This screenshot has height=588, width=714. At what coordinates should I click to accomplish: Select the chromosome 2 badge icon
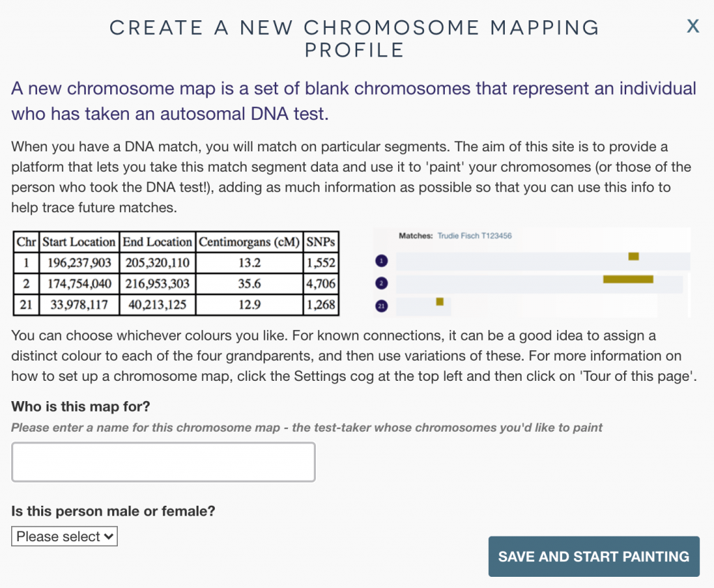pyautogui.click(x=381, y=283)
